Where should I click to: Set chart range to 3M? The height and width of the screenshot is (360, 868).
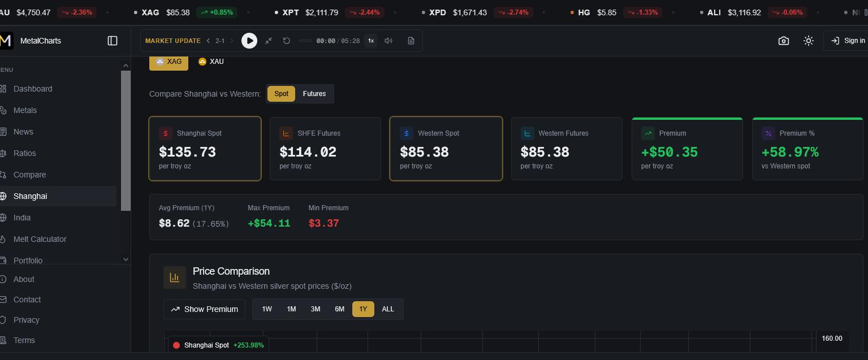[316, 309]
